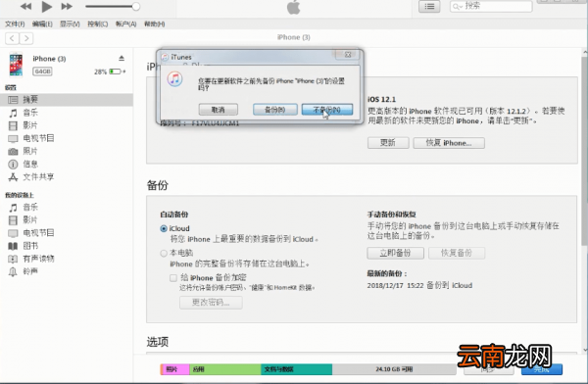
Task: Click the 恢复 iPhone... button
Action: pos(449,143)
